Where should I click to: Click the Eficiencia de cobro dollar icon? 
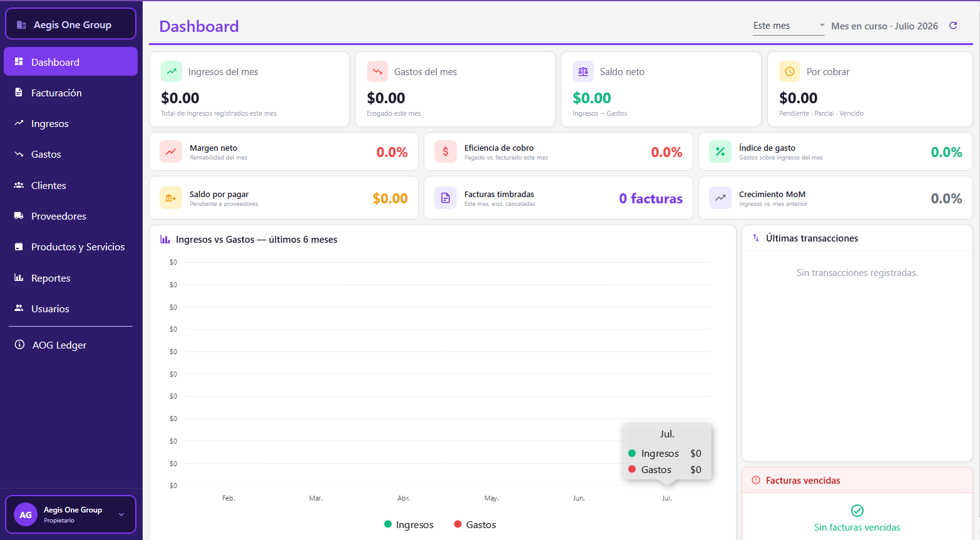[x=446, y=151]
